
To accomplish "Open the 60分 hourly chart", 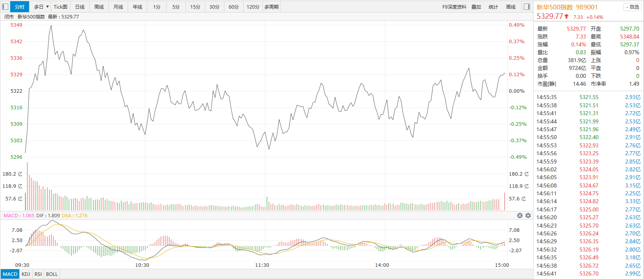I will click(x=234, y=7).
